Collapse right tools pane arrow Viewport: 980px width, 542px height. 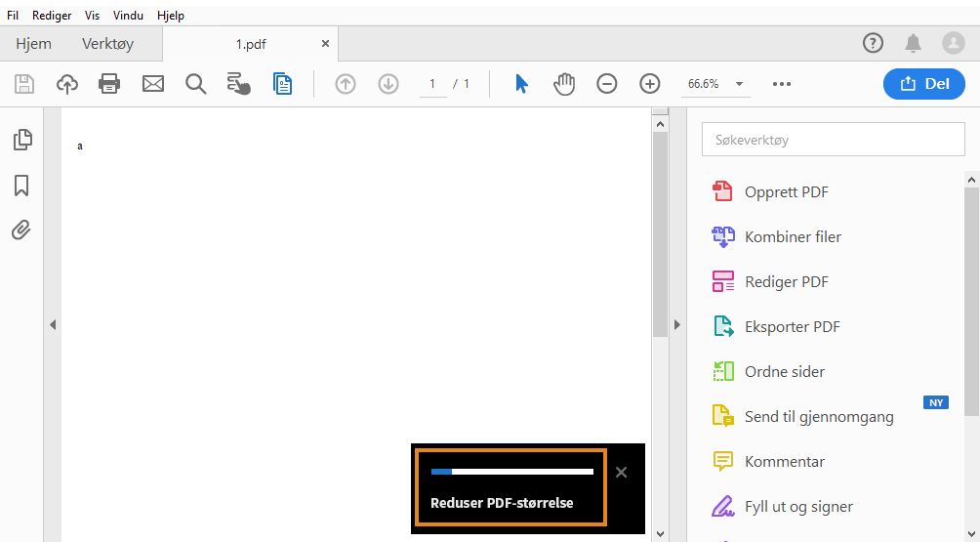coord(676,324)
